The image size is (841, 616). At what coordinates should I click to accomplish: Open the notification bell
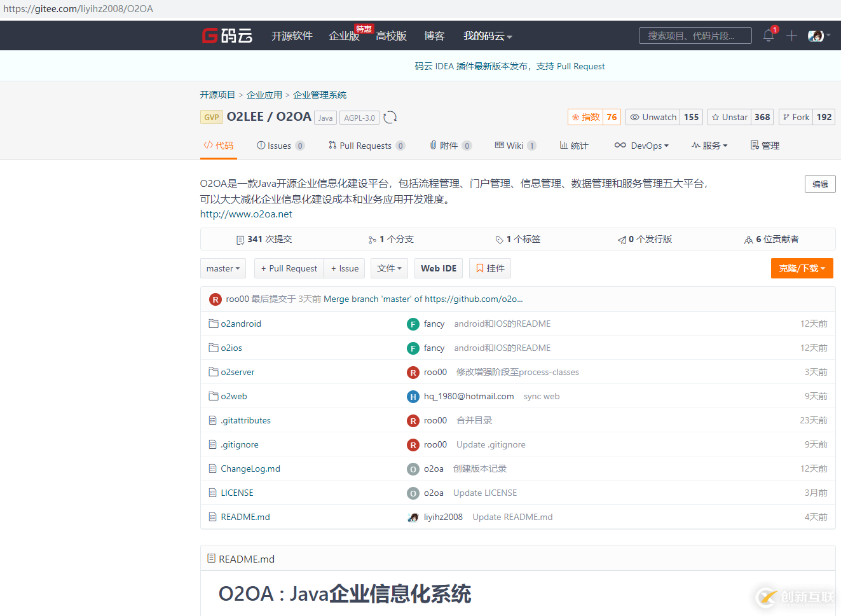[x=768, y=36]
